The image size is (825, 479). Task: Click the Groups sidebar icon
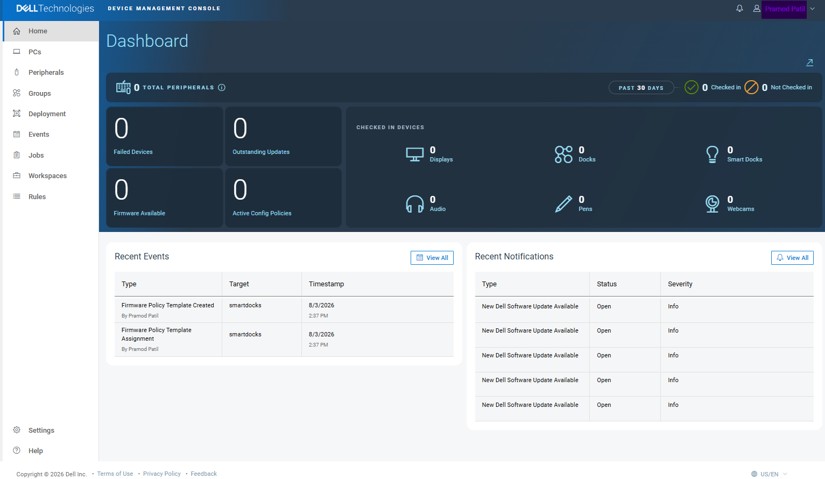pos(17,93)
